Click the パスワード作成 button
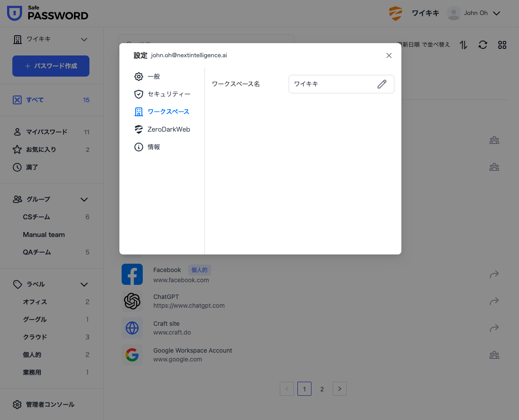Image resolution: width=519 pixels, height=420 pixels. click(x=51, y=66)
